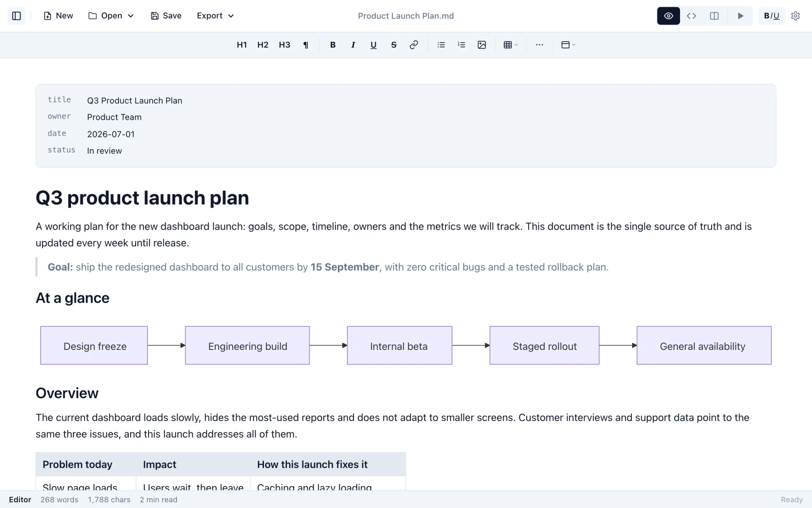Screen dimensions: 812x508
Task: Click the Impact table header
Action: [x=160, y=465]
